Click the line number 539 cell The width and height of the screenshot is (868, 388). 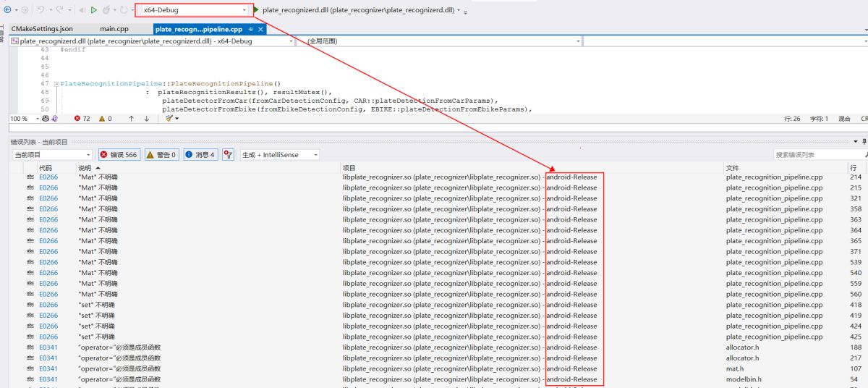(856, 262)
